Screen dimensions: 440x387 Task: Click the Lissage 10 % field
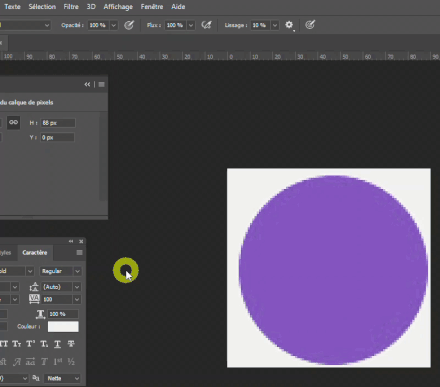[x=261, y=25]
